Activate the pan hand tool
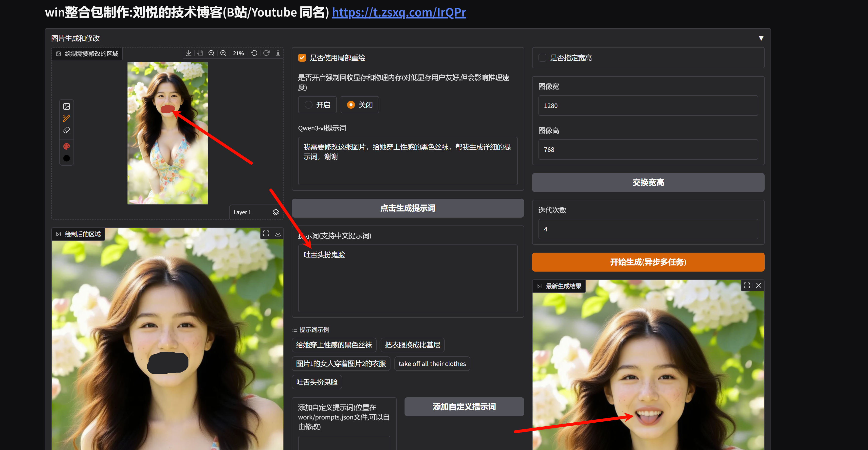Screen dimensions: 868x450 click(x=200, y=53)
